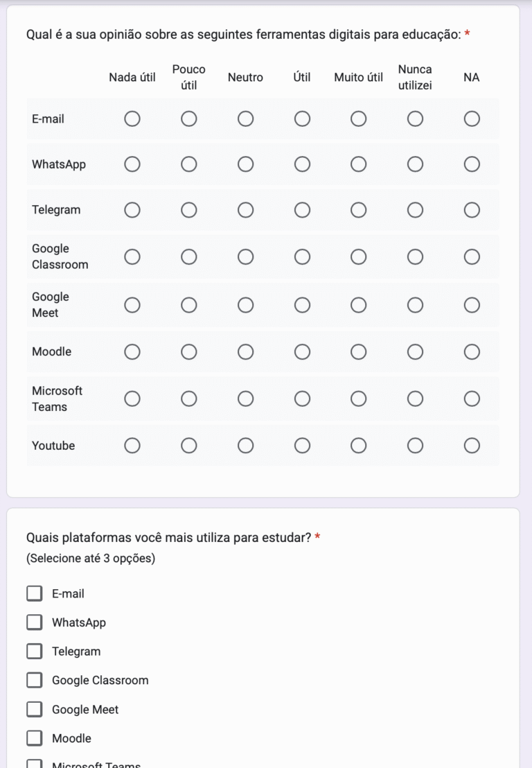Rate Moodle as 'Nada útil'

point(132,352)
